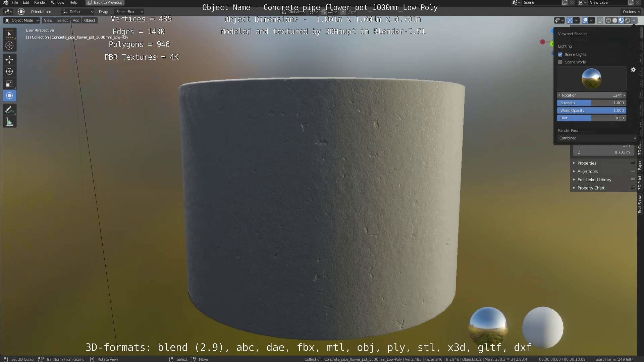Open the Render menu
Screen dimensions: 644x362
tap(40, 2)
